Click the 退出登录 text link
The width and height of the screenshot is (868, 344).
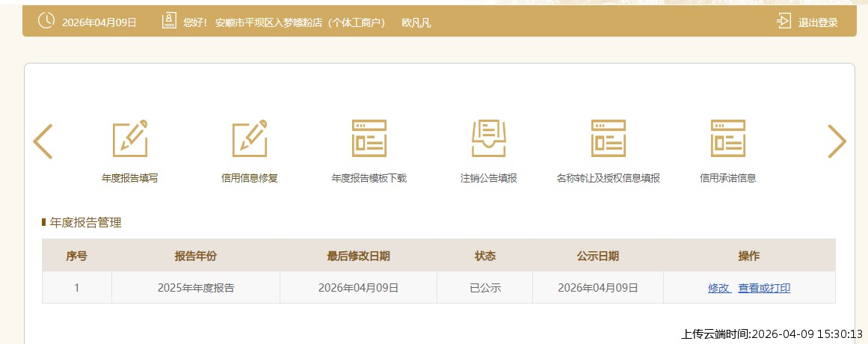[818, 22]
